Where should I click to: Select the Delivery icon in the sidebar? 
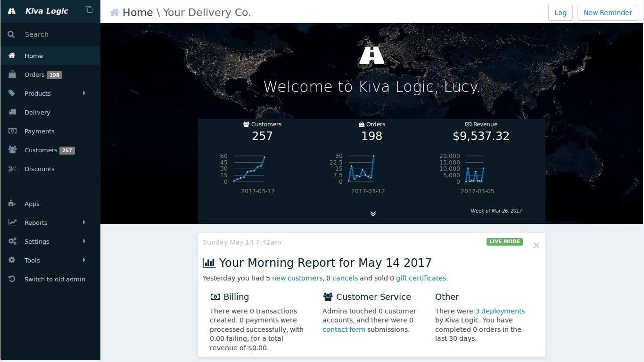(12, 112)
